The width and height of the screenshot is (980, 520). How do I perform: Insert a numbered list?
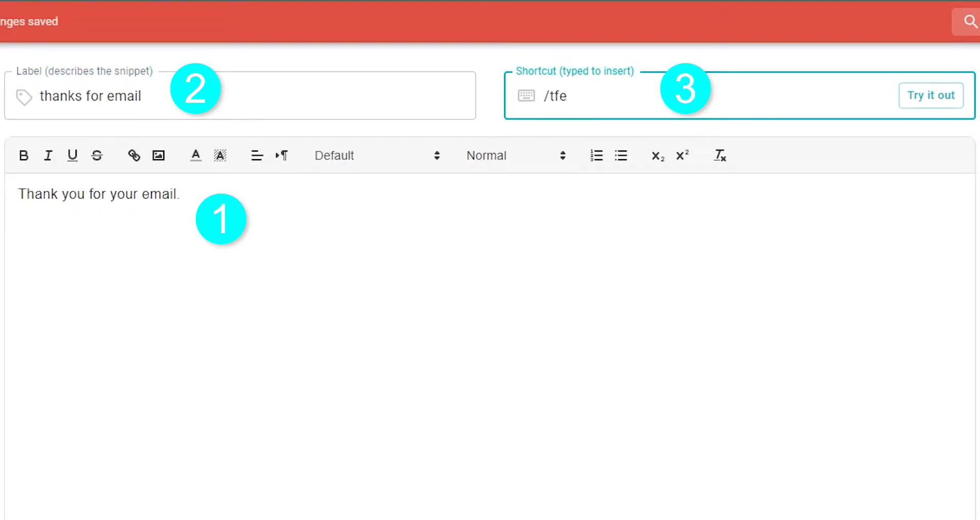click(x=596, y=156)
